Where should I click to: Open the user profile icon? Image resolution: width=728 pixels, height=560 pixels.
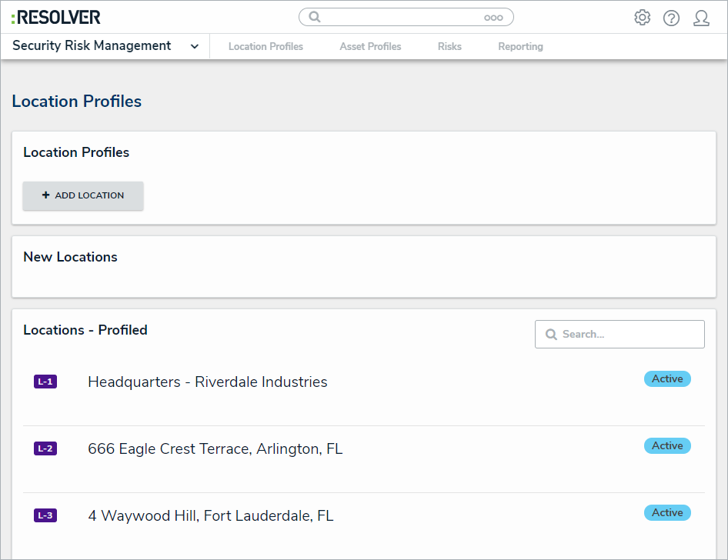[701, 18]
